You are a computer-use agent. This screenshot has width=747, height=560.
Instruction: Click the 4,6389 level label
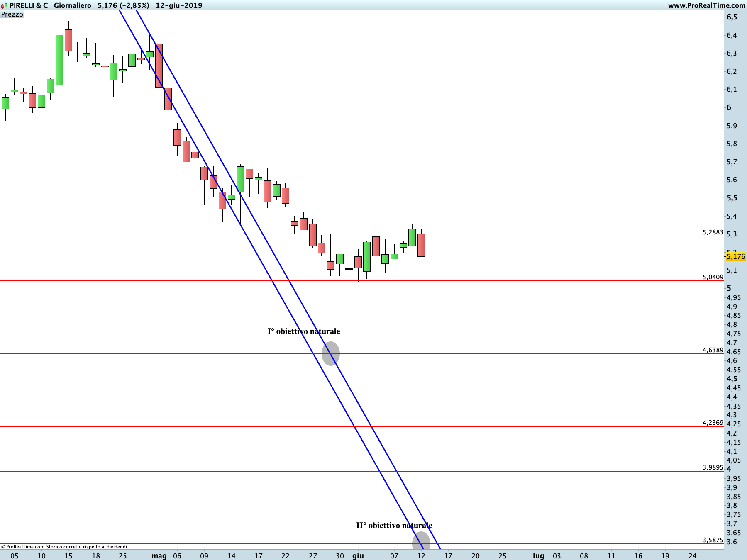(713, 350)
